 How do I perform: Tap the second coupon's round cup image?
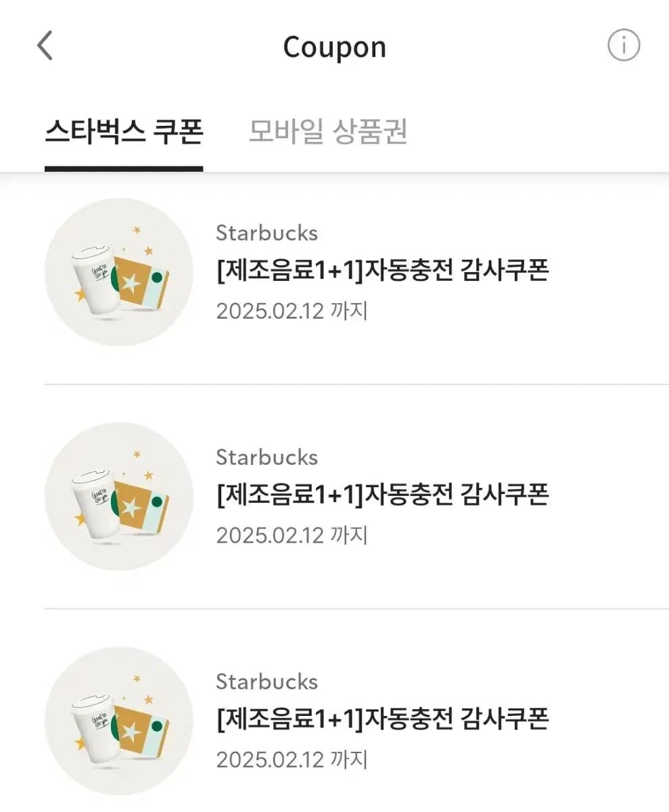(x=119, y=496)
